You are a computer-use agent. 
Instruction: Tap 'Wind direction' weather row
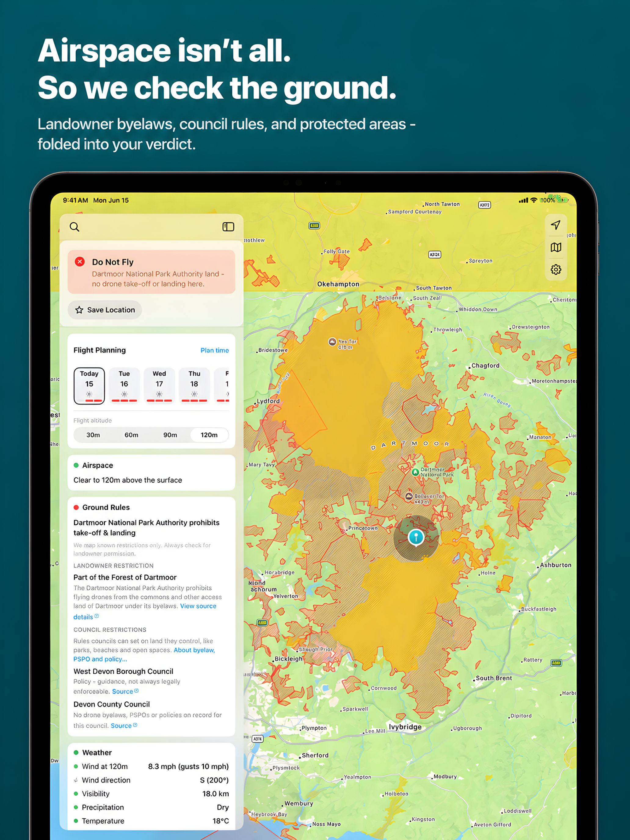click(151, 780)
